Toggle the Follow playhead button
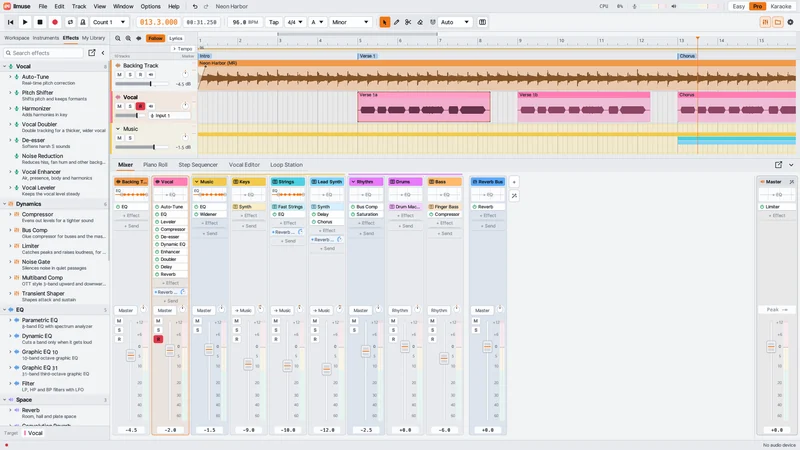This screenshot has height=450, width=800. point(155,38)
